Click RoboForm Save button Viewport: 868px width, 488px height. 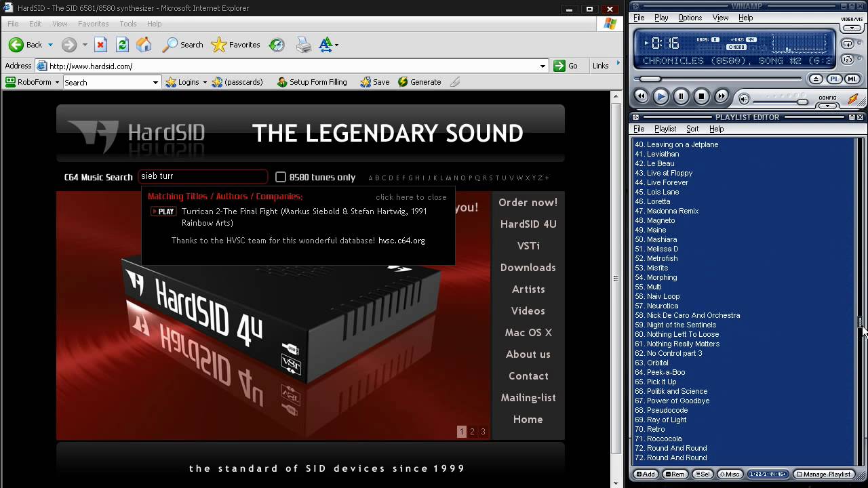click(x=374, y=82)
